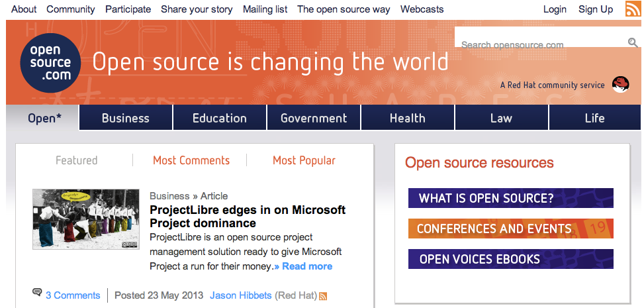Click the Login link

[x=555, y=9]
